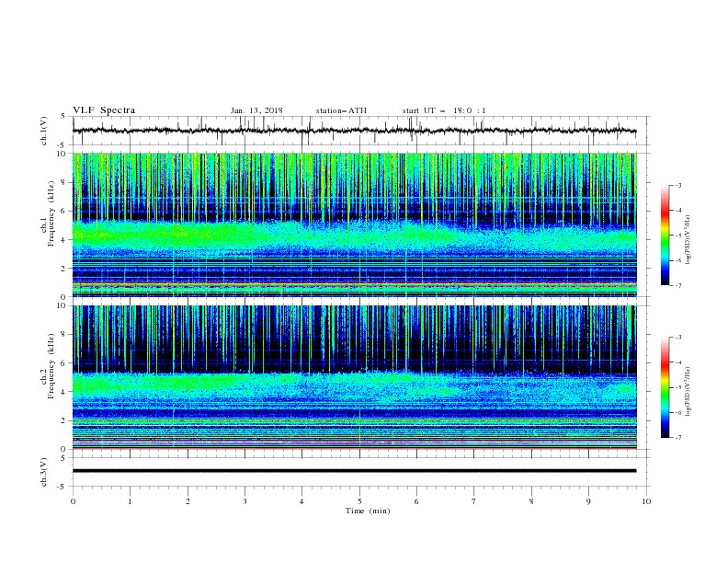This screenshot has width=728, height=563.
Task: Click the ch.1 log(PSD) color bar label
Action: (x=688, y=240)
